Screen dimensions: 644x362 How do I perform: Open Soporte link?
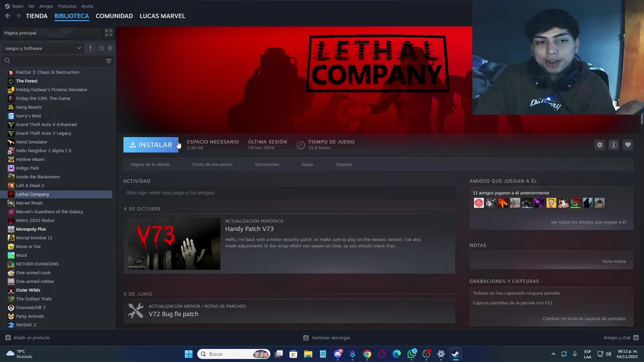[x=344, y=164]
